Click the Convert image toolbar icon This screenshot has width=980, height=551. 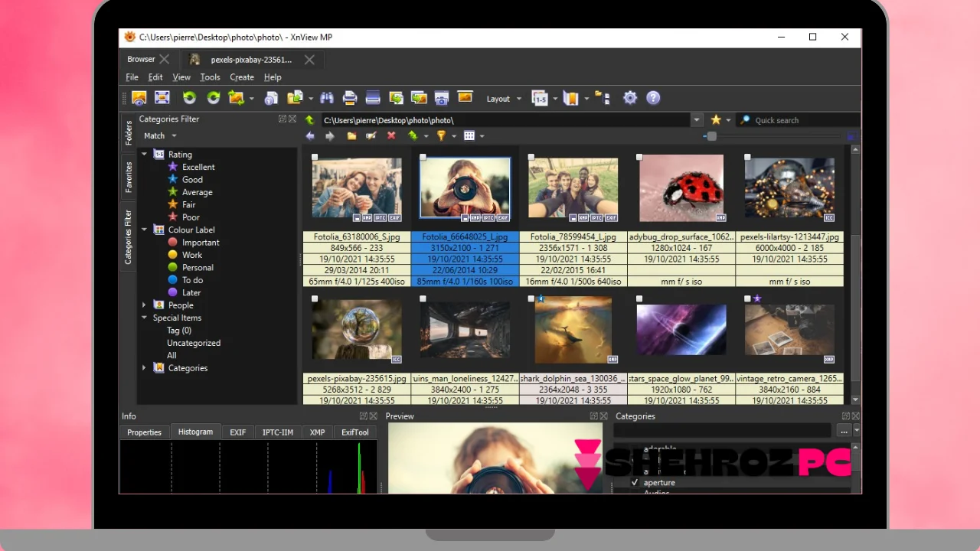pyautogui.click(x=236, y=98)
